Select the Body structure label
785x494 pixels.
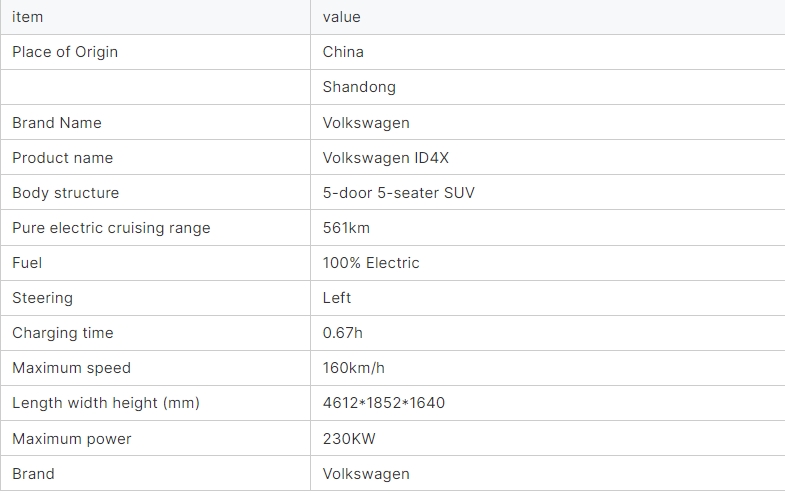click(65, 193)
